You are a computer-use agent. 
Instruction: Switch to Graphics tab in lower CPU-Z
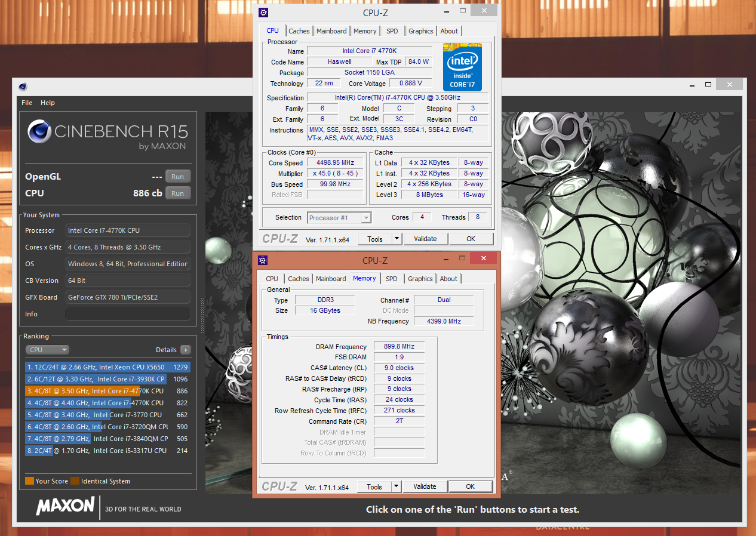(x=420, y=279)
